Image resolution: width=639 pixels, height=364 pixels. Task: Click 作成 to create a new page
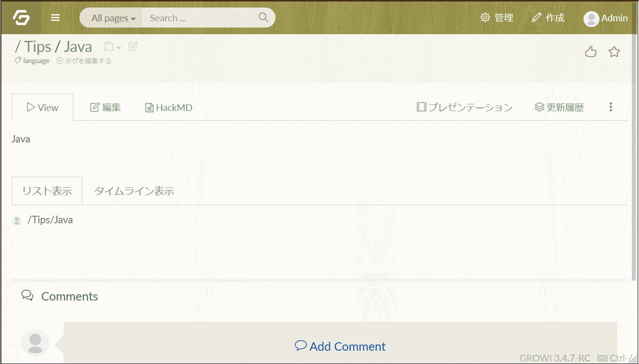pyautogui.click(x=548, y=18)
